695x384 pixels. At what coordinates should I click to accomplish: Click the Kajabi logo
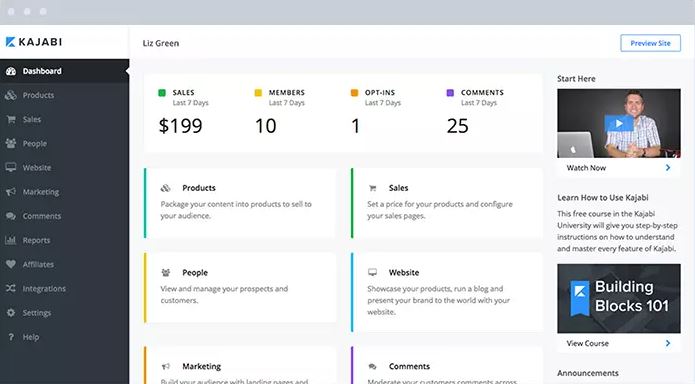pyautogui.click(x=34, y=42)
